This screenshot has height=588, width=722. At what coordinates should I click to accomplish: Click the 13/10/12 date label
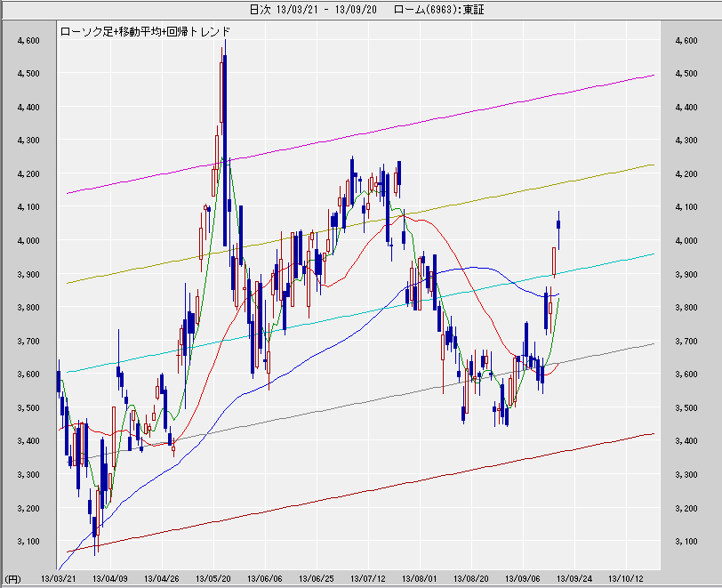625,578
